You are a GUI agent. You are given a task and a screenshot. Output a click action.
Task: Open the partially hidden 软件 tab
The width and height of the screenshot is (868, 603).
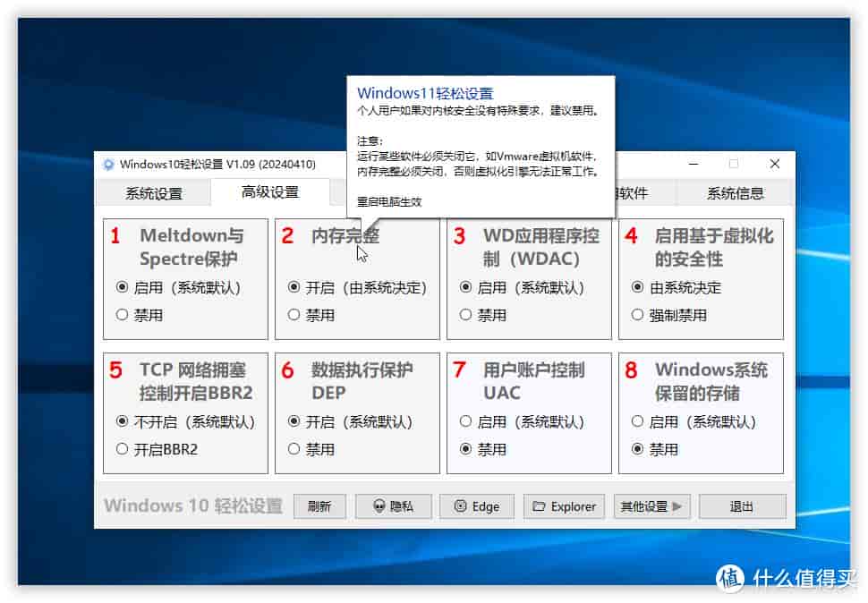pos(645,193)
